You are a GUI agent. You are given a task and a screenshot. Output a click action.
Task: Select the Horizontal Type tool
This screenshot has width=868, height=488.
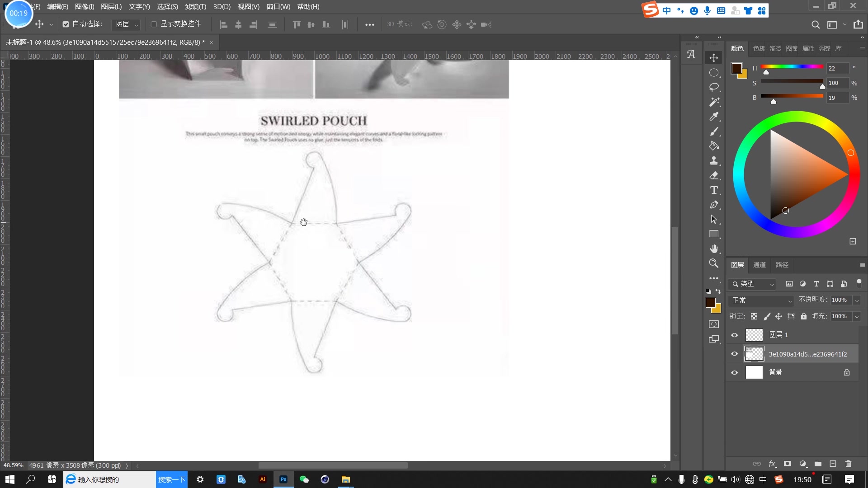coord(714,190)
